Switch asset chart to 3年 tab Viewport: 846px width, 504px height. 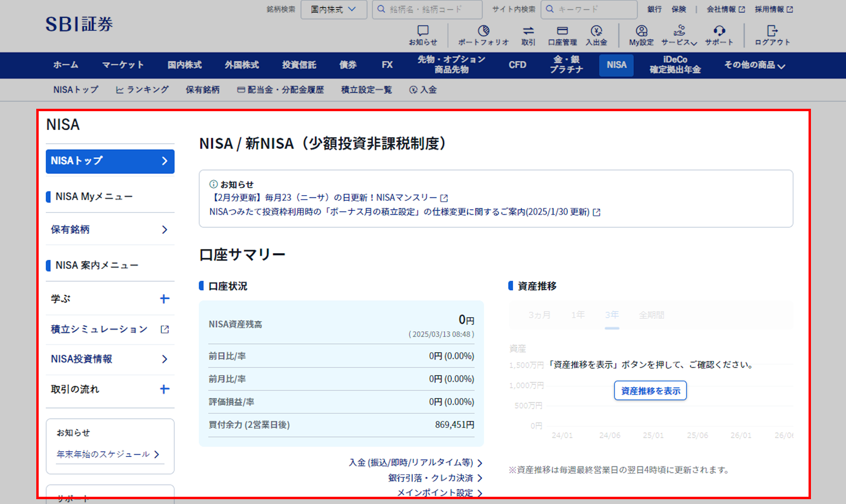point(612,315)
